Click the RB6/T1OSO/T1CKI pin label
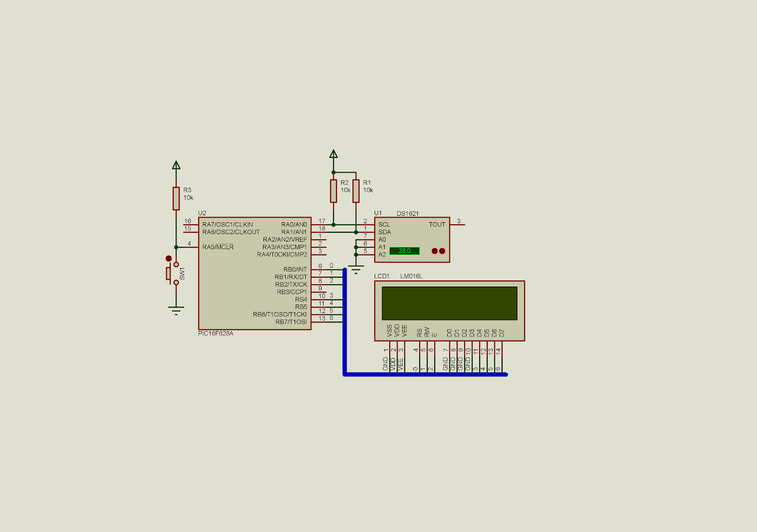 (x=280, y=314)
